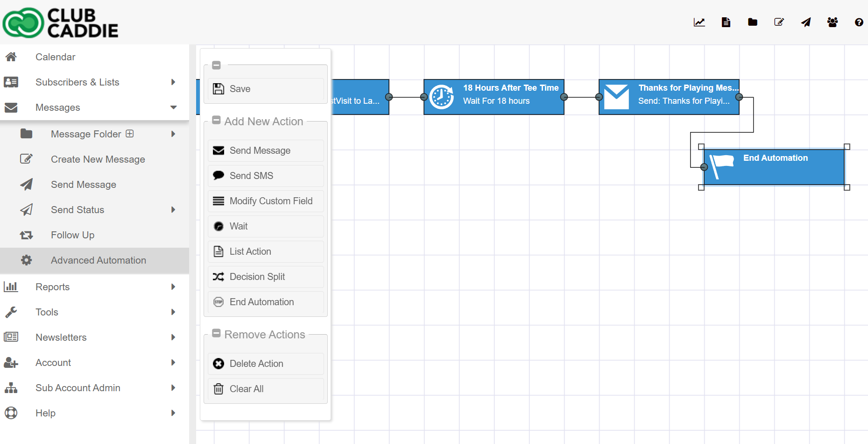Image resolution: width=868 pixels, height=444 pixels.
Task: Click the document icon in top toolbar
Action: [x=726, y=22]
